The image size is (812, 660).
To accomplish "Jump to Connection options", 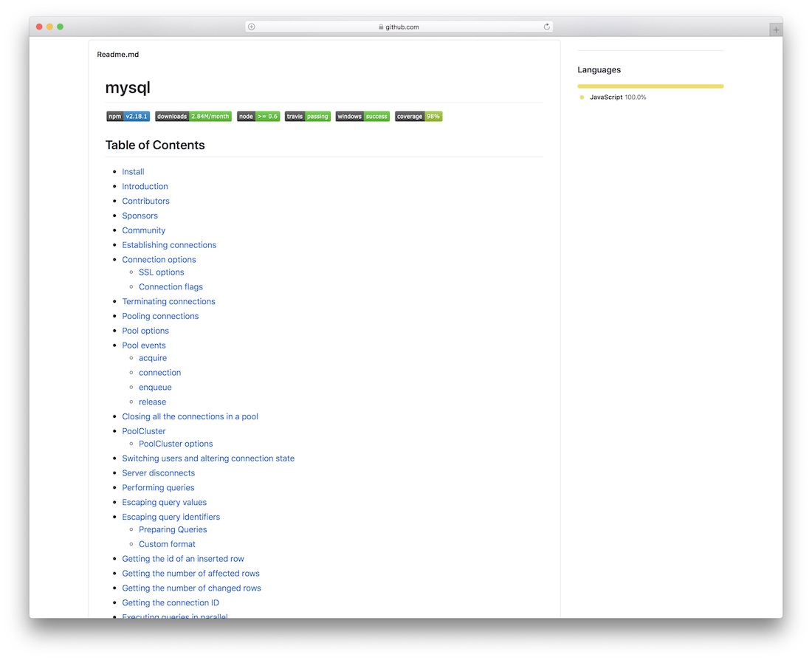I will (x=159, y=260).
